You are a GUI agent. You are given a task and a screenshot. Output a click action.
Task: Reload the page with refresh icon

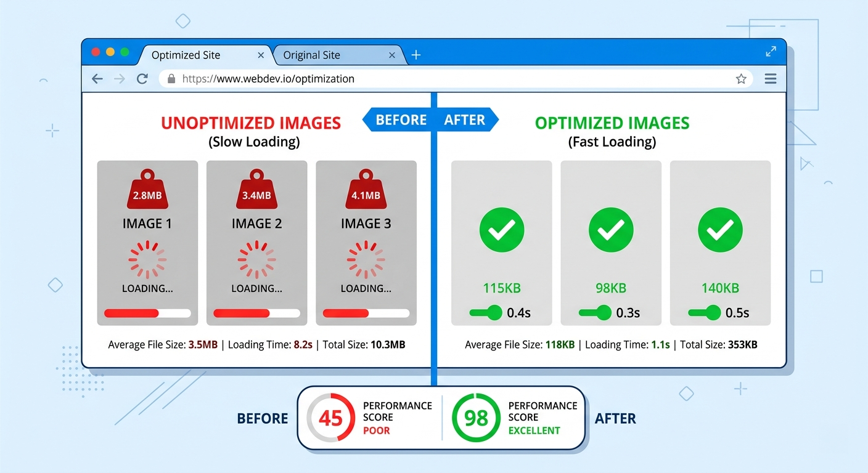click(142, 79)
